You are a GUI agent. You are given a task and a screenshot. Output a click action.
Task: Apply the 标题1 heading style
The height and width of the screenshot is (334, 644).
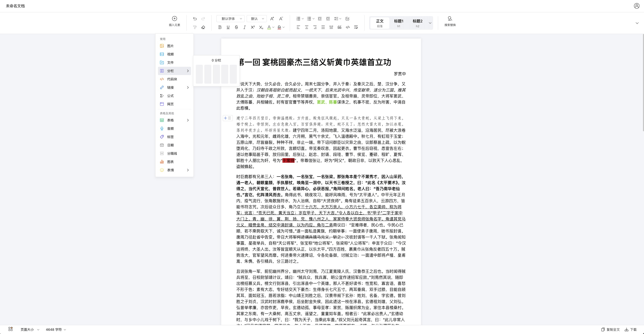(x=399, y=23)
